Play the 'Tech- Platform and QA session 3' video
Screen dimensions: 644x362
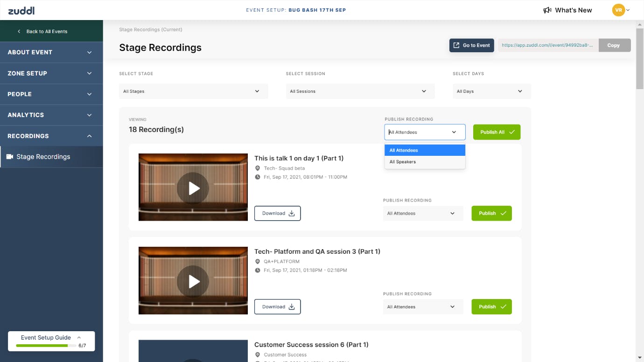[x=193, y=281]
